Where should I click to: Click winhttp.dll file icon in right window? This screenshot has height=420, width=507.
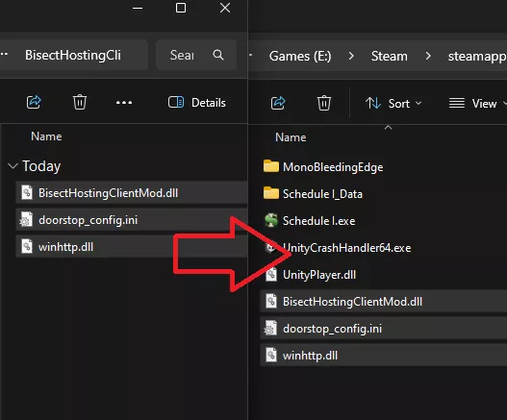click(x=271, y=355)
